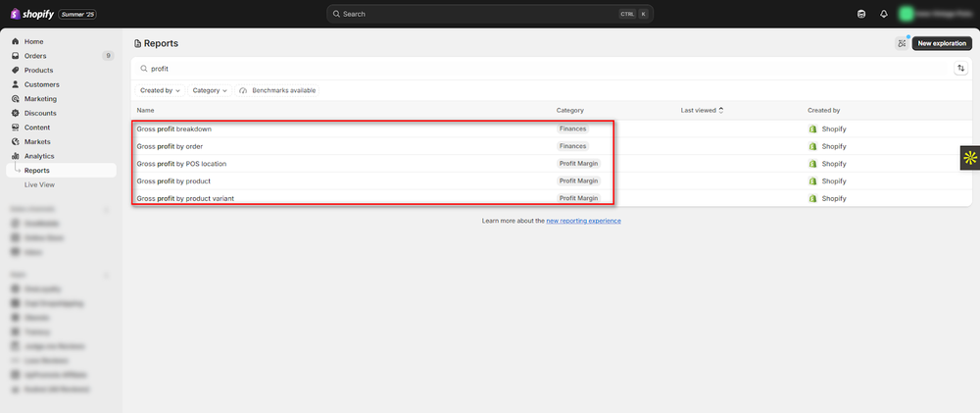The image size is (980, 413).
Task: Click the icon left of the bell
Action: 861,14
